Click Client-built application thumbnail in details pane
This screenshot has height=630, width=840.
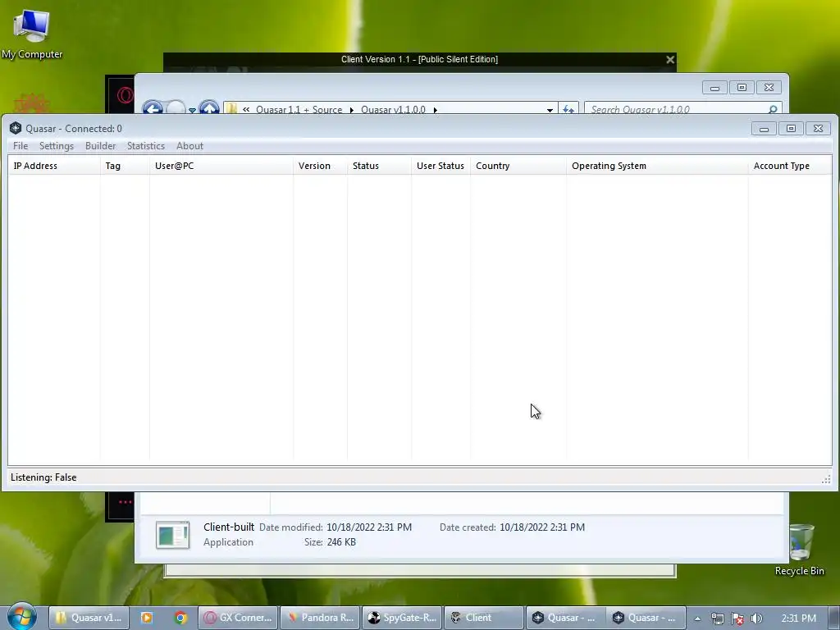pyautogui.click(x=172, y=535)
